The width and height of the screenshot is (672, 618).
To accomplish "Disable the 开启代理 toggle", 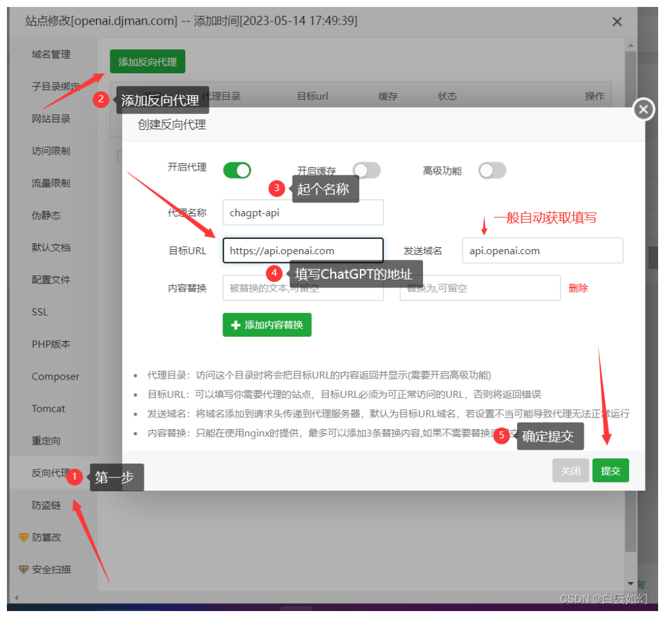I will (236, 170).
